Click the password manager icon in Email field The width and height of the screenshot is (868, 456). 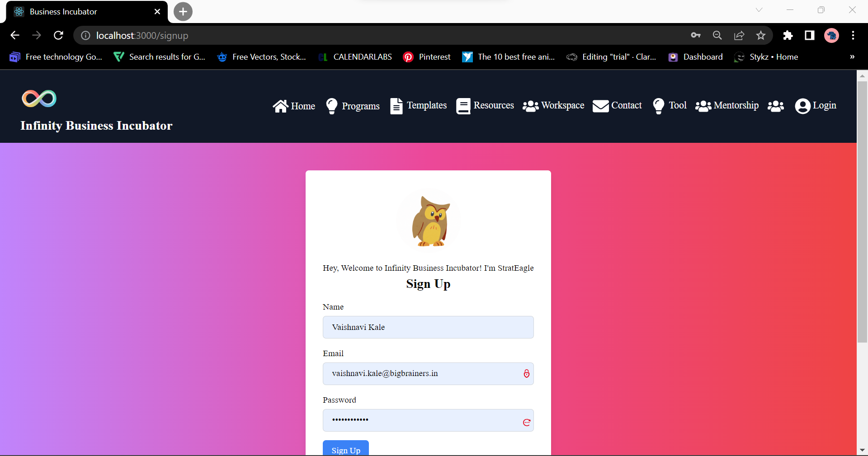point(526,374)
